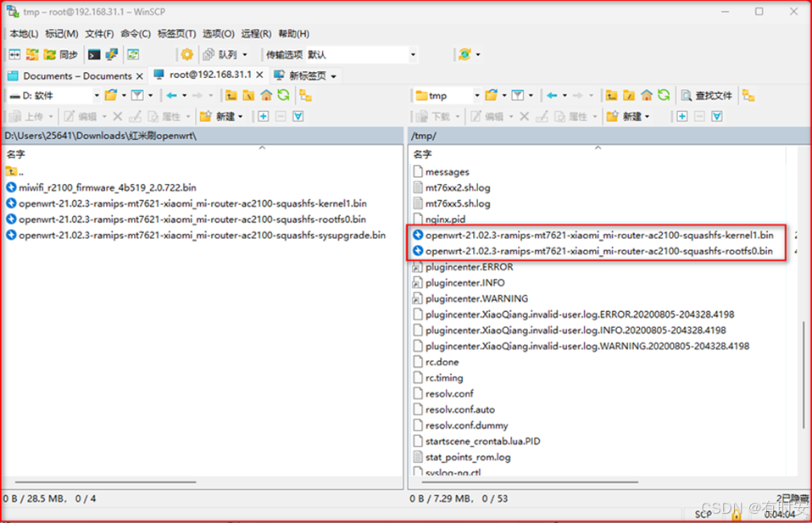
Task: Click the 查找文件 find files button
Action: tap(706, 96)
